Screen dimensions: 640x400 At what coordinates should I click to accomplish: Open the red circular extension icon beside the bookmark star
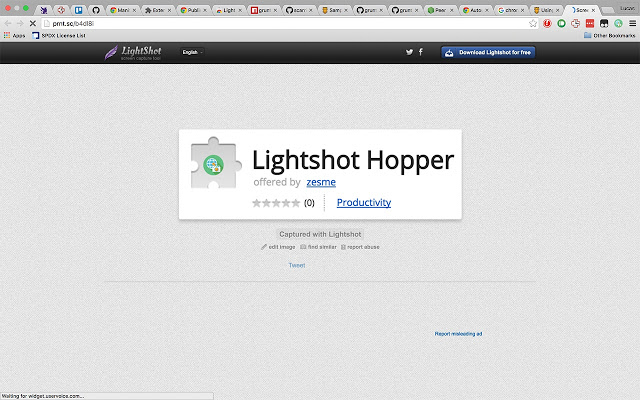point(547,24)
